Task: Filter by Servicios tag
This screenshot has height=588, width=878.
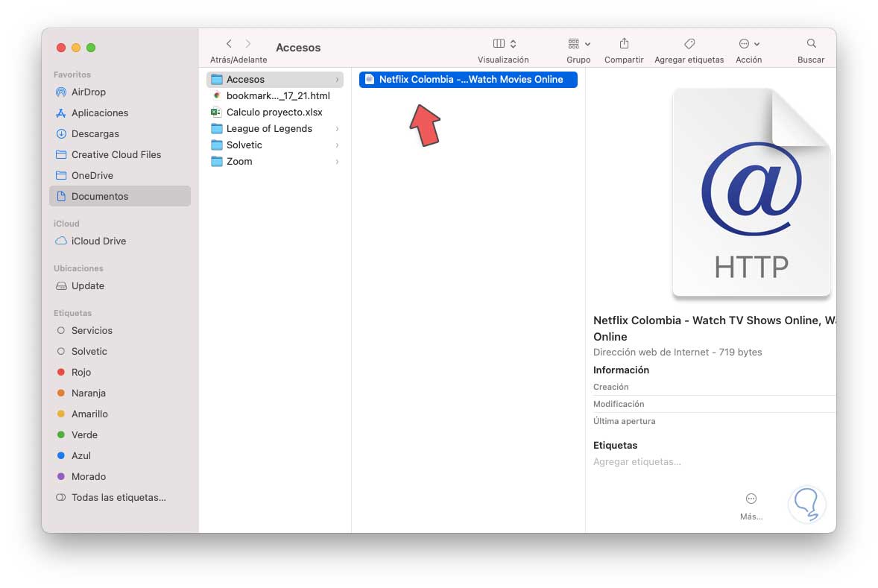Action: point(120,330)
